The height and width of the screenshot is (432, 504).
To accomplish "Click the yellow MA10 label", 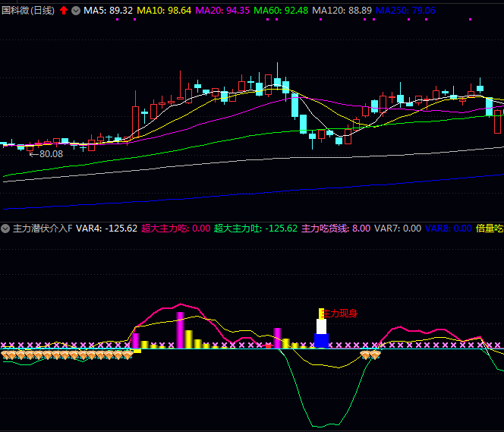I will 164,11.
